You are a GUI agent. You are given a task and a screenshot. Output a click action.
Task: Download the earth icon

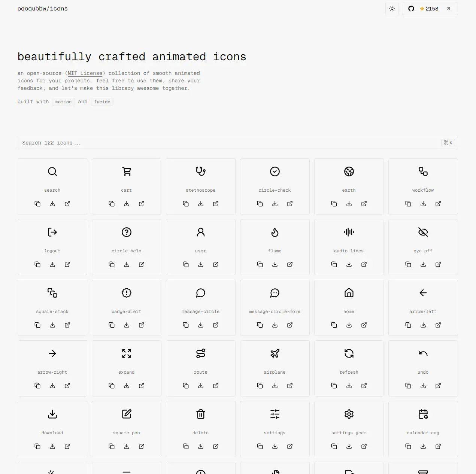click(349, 204)
